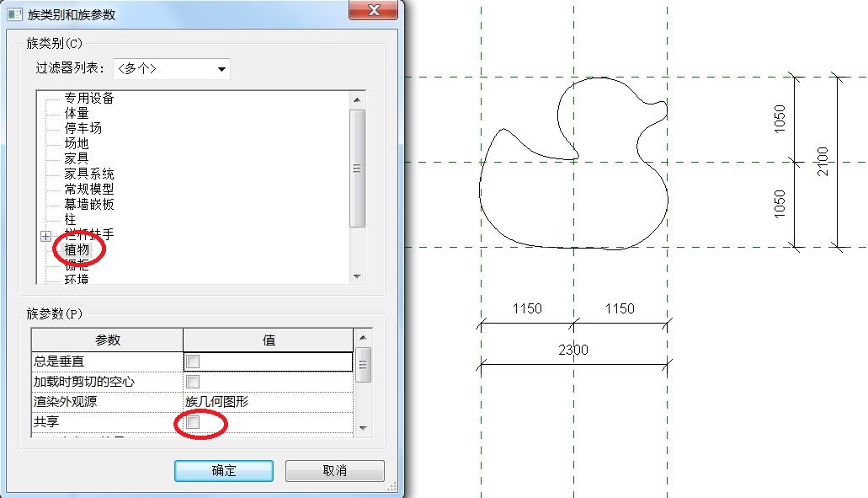The width and height of the screenshot is (868, 498).
Task: Open the 过滤器列表 dropdown
Action: click(x=172, y=69)
